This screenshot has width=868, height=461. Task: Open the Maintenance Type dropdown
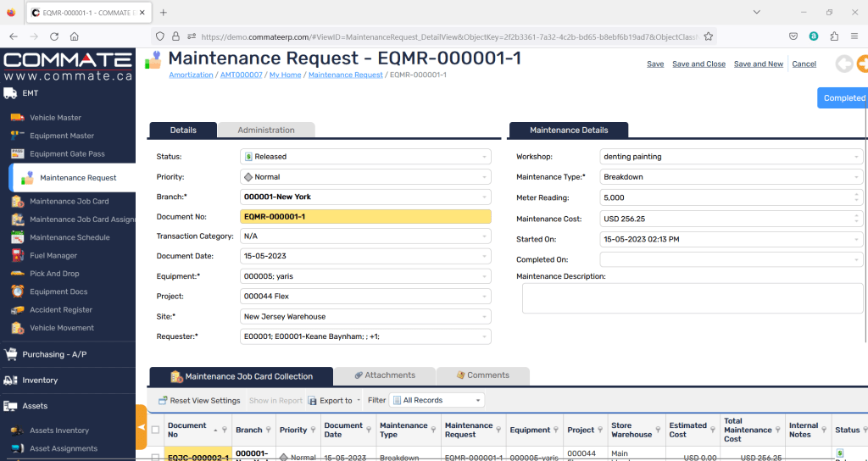click(x=857, y=177)
